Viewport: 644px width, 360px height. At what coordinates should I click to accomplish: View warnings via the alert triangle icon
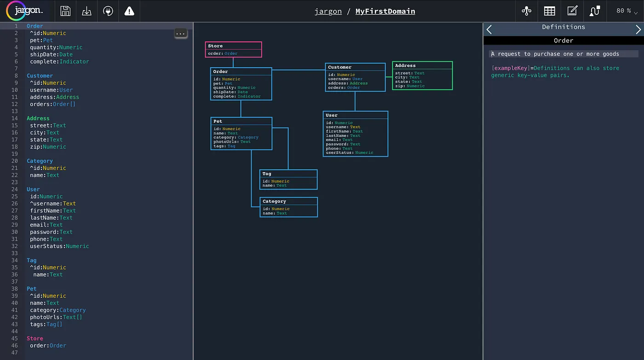click(x=129, y=11)
